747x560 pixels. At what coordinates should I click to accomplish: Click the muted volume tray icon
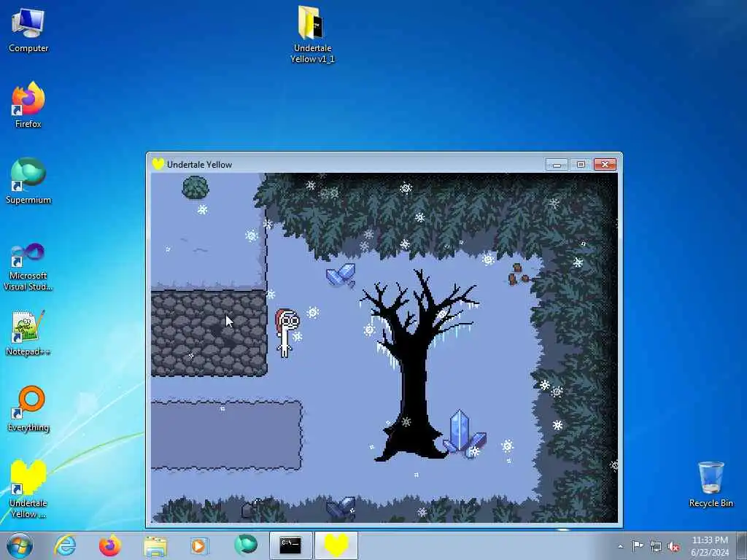click(x=673, y=547)
